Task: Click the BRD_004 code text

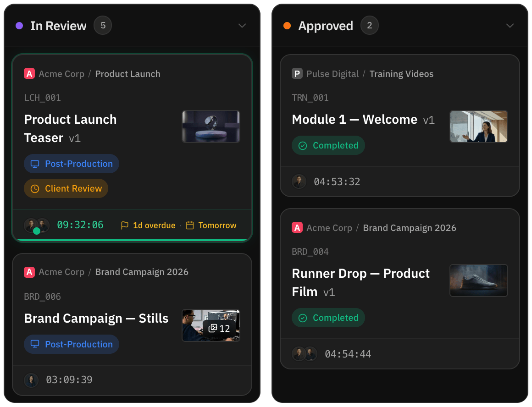Action: 310,252
